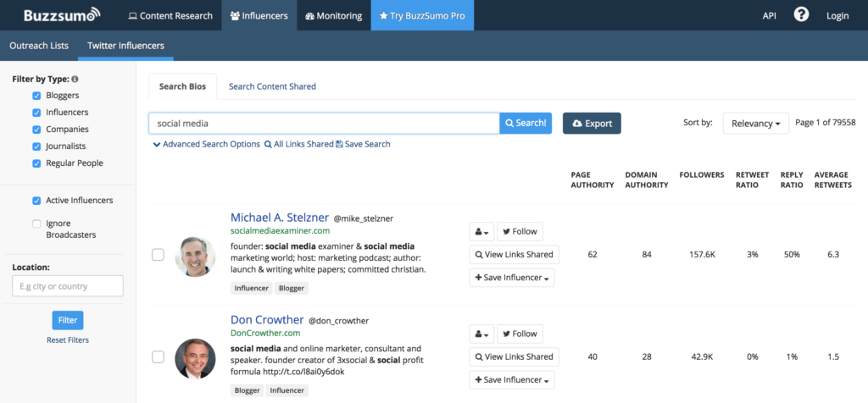Uncheck the Bloggers filter
868x403 pixels.
point(36,96)
